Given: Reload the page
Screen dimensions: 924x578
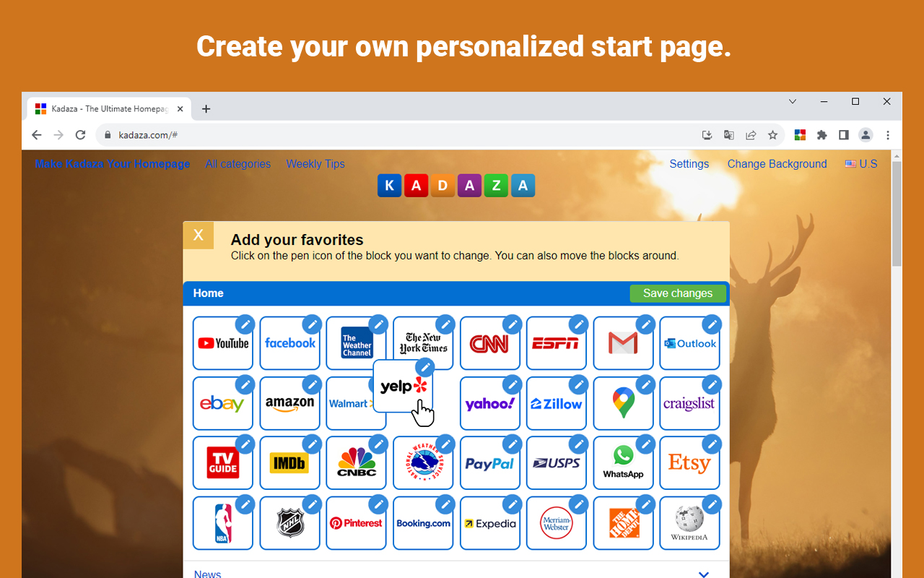Looking at the screenshot, I should click(x=80, y=134).
